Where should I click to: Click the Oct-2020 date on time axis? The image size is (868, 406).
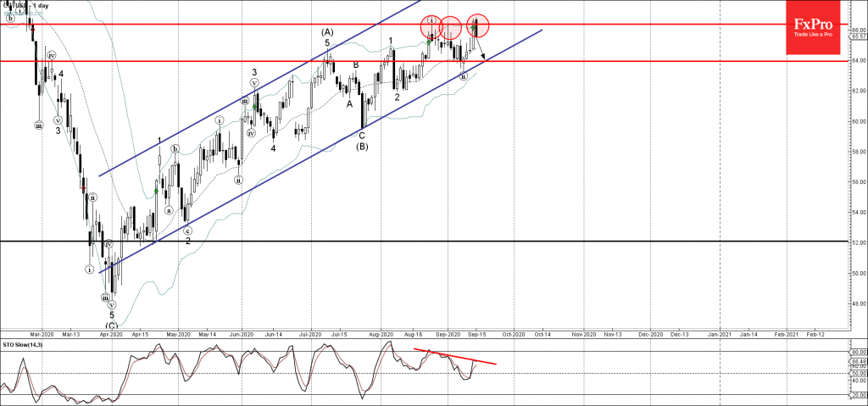[x=513, y=336]
